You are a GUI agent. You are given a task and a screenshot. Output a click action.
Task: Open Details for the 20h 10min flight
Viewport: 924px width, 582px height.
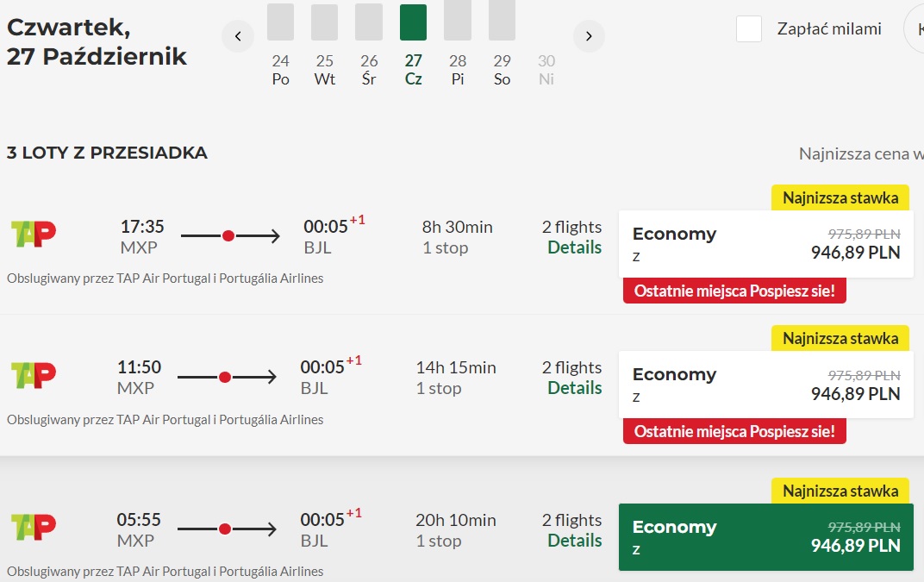point(575,541)
